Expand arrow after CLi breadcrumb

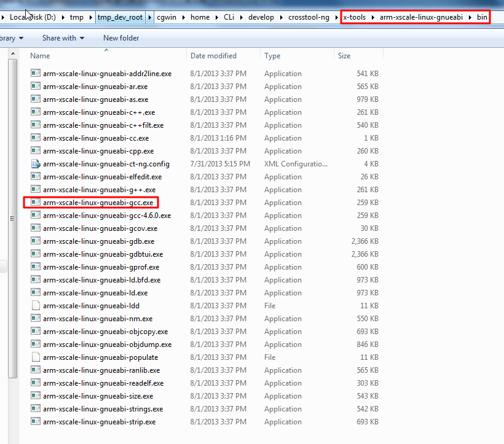[x=241, y=17]
